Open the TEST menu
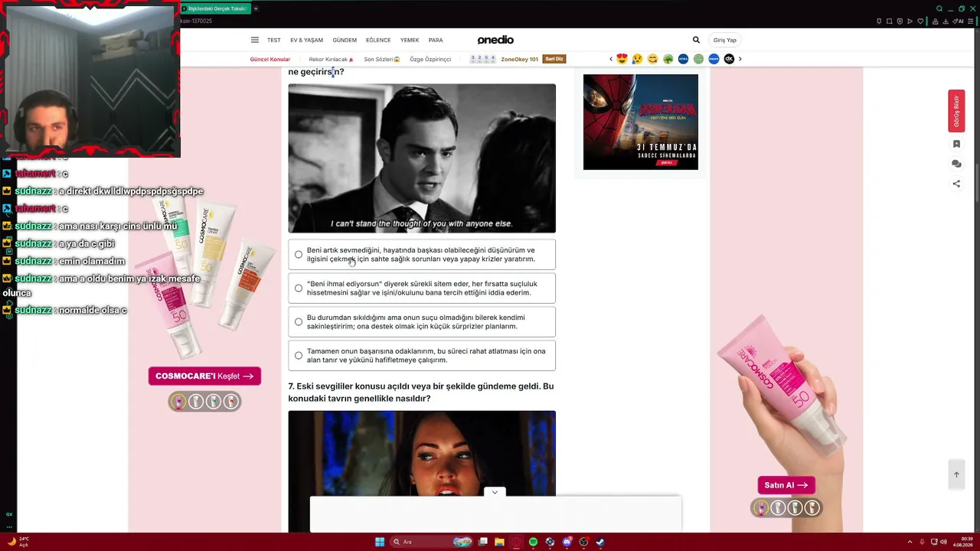 (x=274, y=40)
